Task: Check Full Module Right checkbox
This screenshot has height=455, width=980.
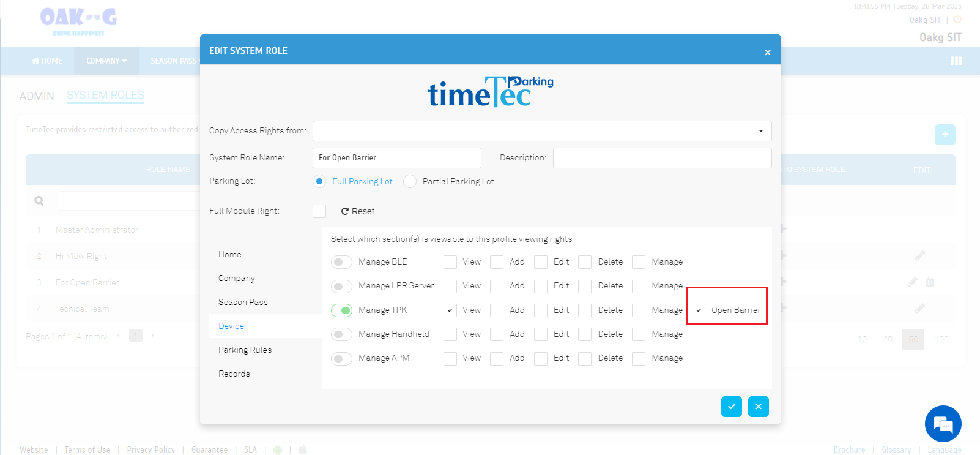Action: click(319, 211)
